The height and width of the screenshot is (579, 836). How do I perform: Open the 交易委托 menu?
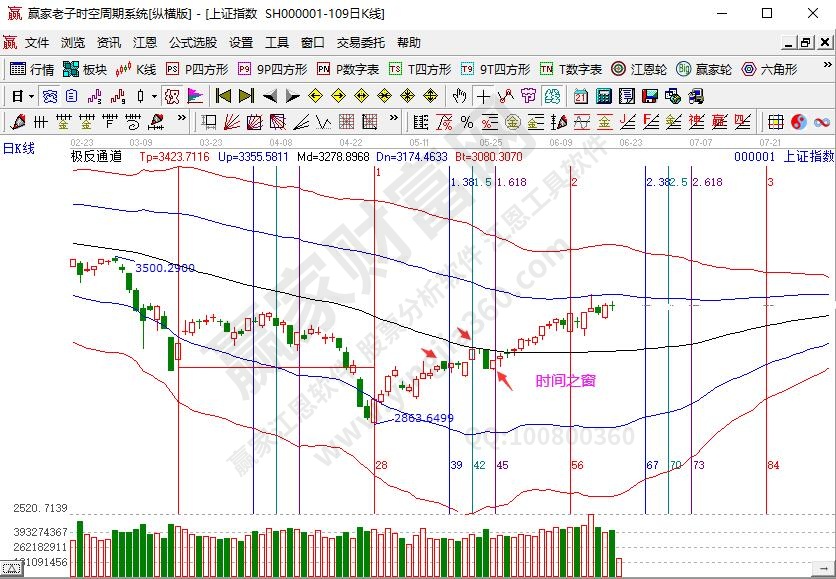pyautogui.click(x=360, y=43)
